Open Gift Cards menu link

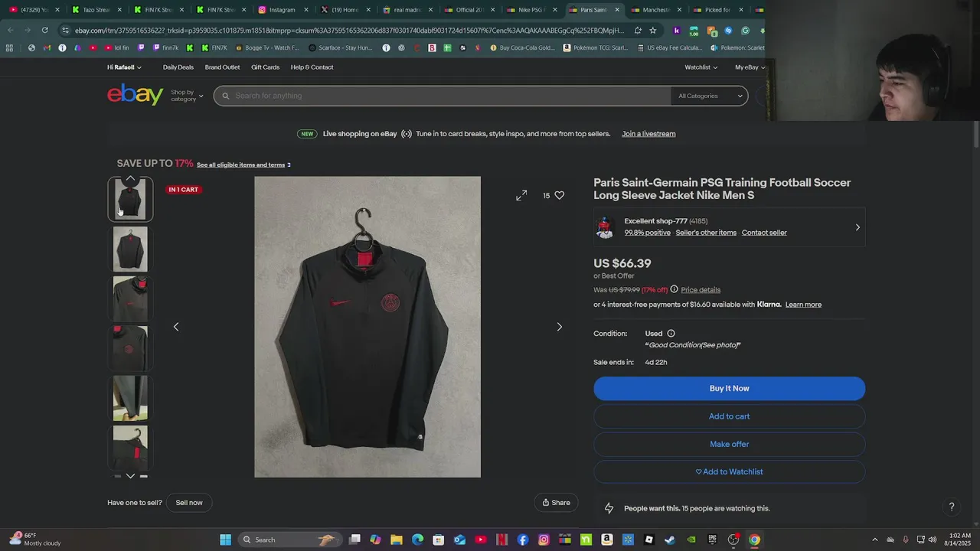[x=265, y=67]
